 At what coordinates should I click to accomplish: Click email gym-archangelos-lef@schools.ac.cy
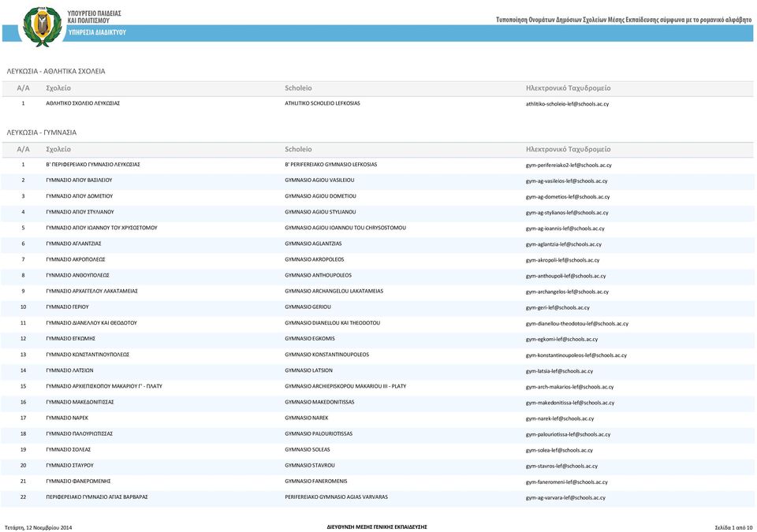pos(567,292)
